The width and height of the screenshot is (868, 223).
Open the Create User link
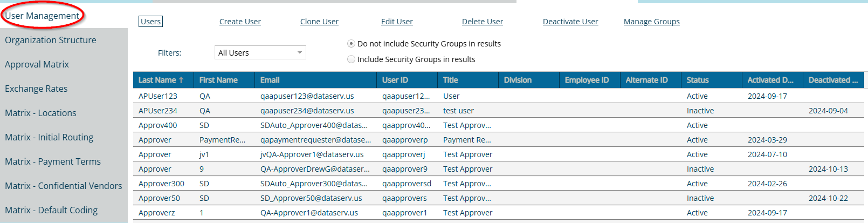[240, 22]
